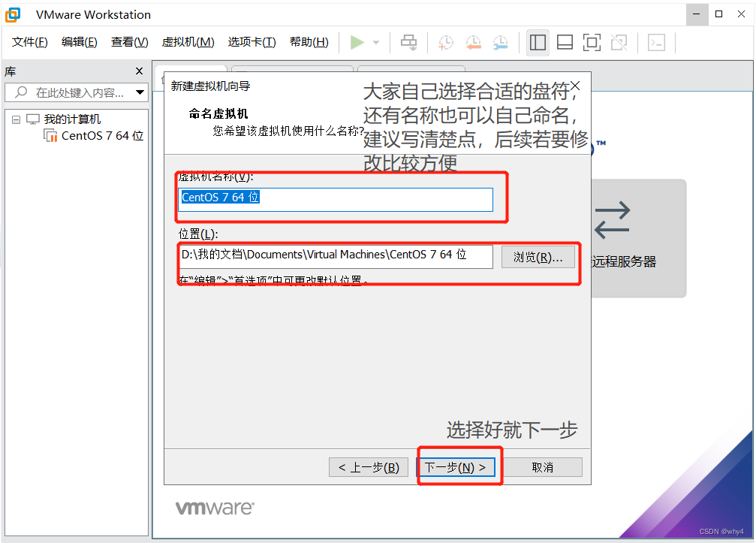Open the 虚拟机(M) menu
The image size is (756, 543).
pyautogui.click(x=188, y=42)
